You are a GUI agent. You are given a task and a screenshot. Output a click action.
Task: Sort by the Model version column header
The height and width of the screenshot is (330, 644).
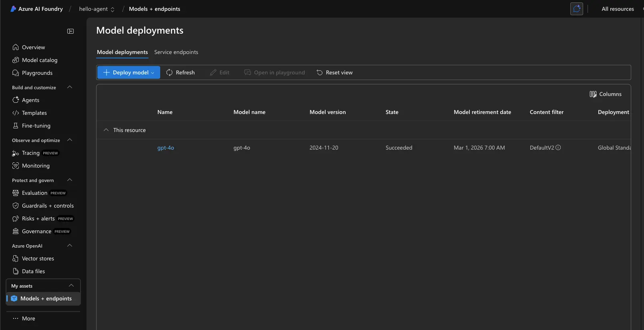coord(328,112)
